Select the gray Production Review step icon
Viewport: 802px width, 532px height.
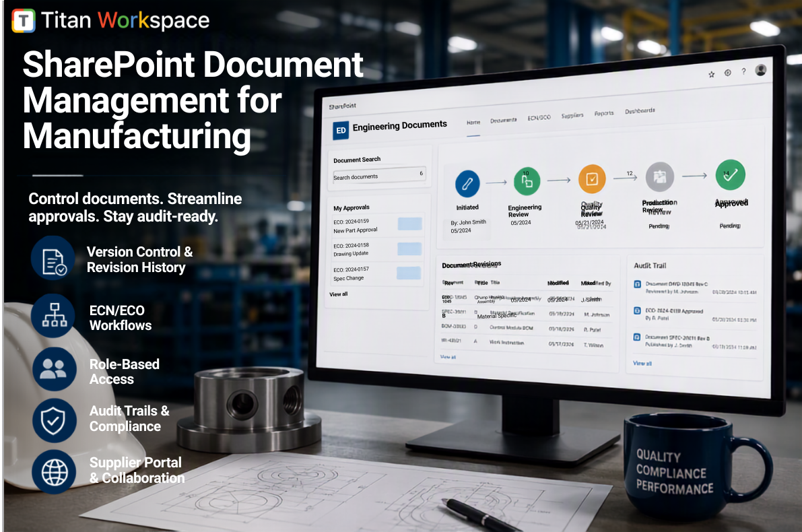(660, 177)
